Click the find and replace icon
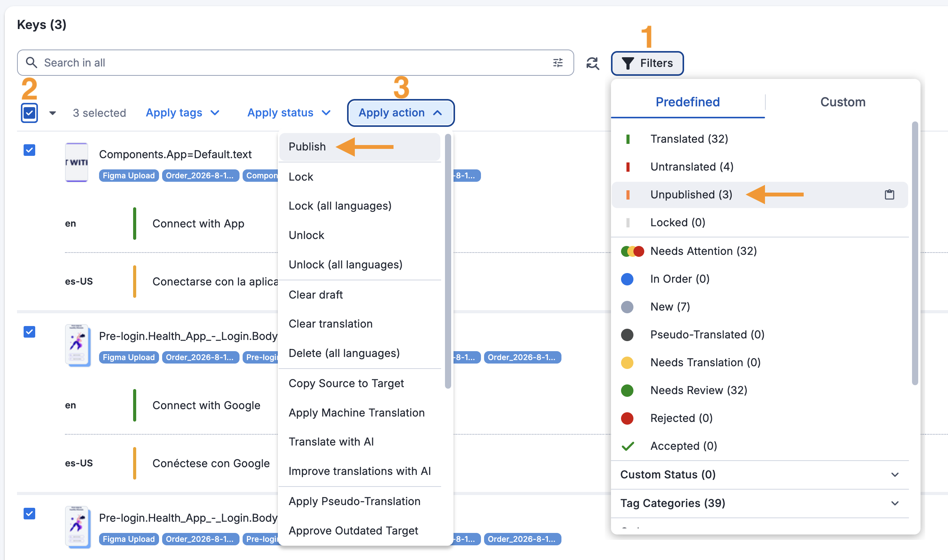 click(592, 63)
